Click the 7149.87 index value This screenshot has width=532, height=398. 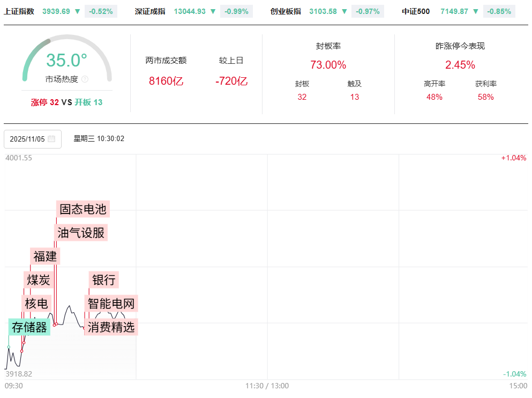click(454, 11)
